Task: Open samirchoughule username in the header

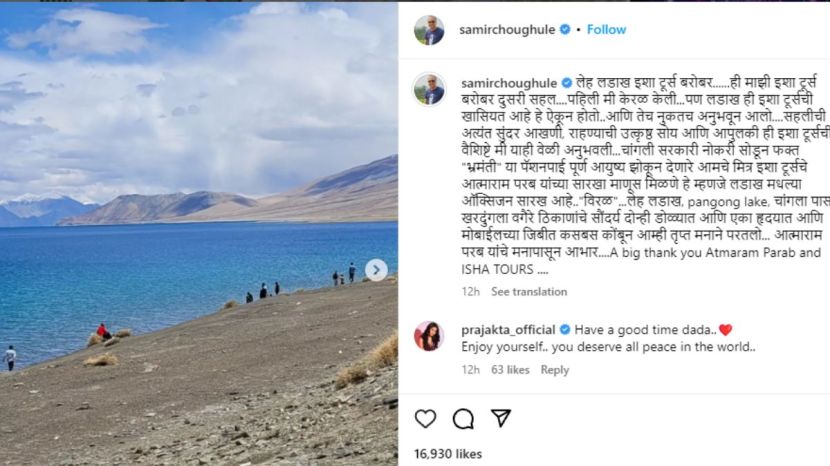Action: click(507, 30)
